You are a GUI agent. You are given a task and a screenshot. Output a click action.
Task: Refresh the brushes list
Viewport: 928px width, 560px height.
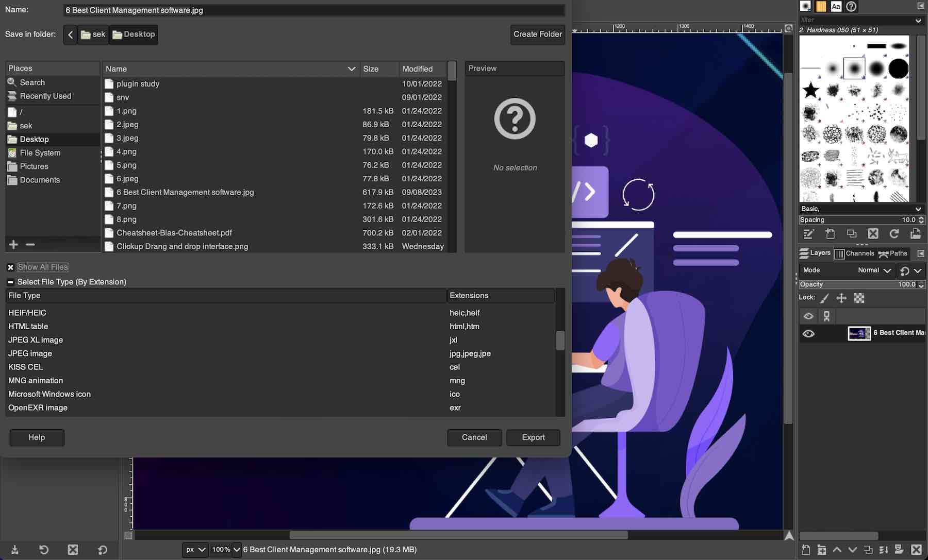coord(894,233)
